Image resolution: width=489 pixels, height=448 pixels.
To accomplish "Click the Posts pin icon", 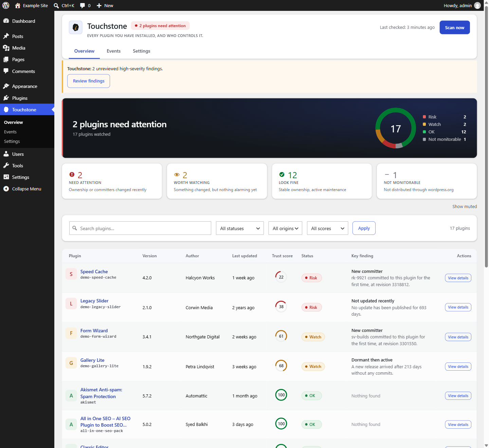I will (6, 36).
